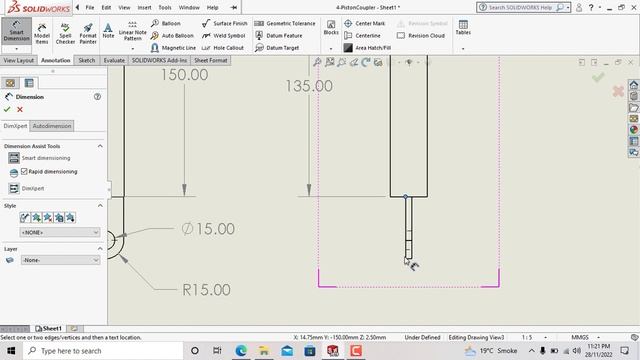The image size is (640, 360).
Task: Insert a Centerline
Action: (362, 36)
